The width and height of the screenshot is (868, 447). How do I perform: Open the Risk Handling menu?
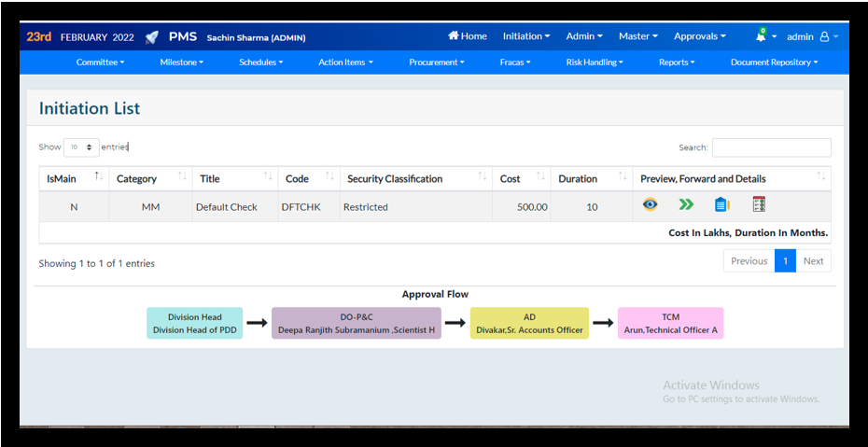pos(595,63)
